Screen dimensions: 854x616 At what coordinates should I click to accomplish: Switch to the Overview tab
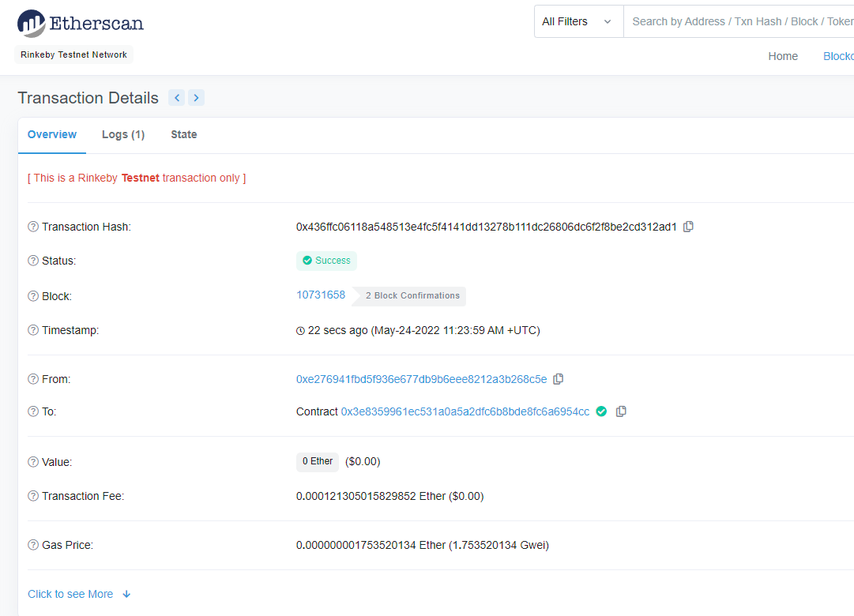(52, 134)
